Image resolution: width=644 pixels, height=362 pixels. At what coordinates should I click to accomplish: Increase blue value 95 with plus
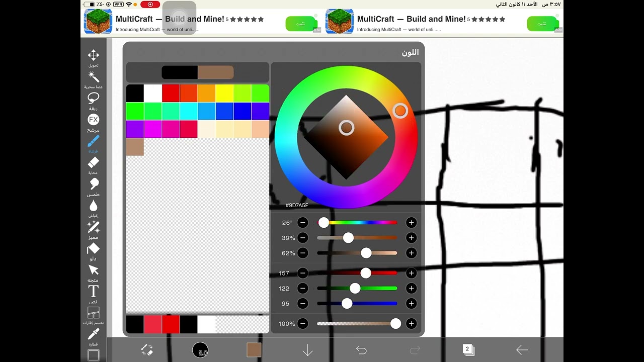411,304
